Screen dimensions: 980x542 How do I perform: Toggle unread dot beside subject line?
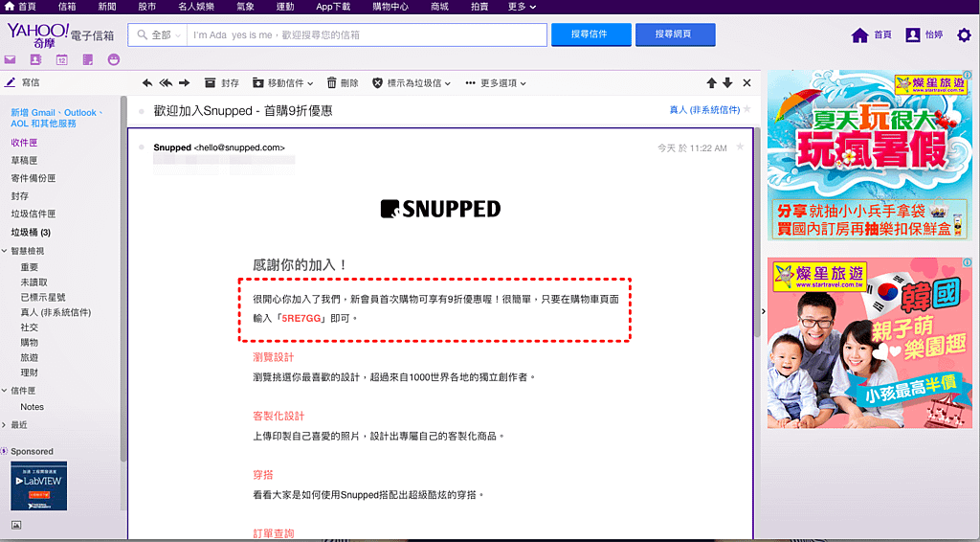click(x=142, y=111)
